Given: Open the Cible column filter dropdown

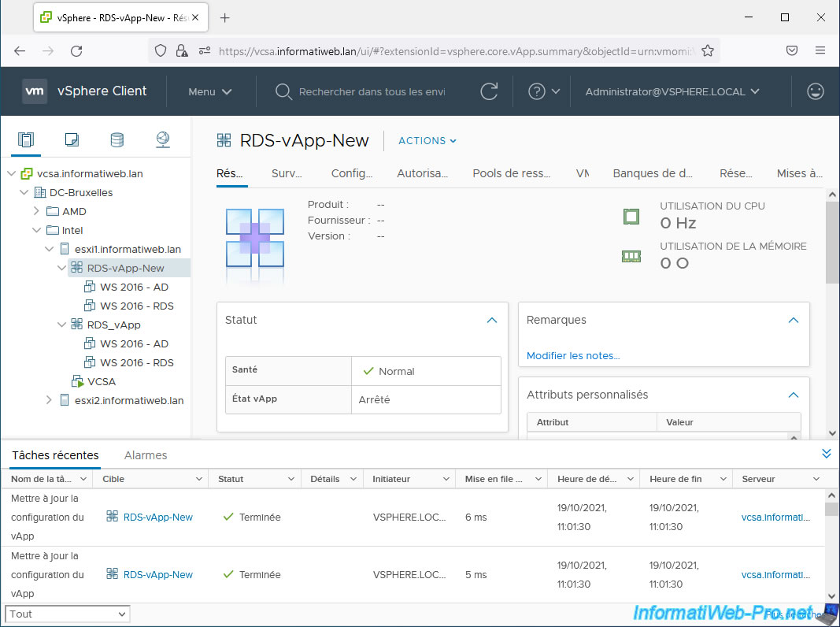Looking at the screenshot, I should pyautogui.click(x=198, y=479).
